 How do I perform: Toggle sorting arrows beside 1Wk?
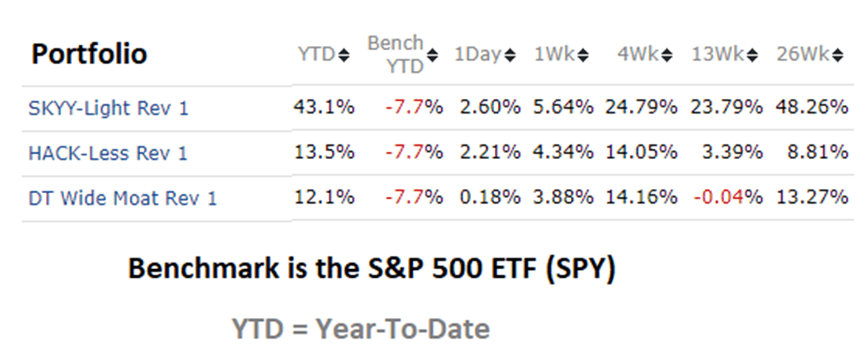tap(583, 55)
